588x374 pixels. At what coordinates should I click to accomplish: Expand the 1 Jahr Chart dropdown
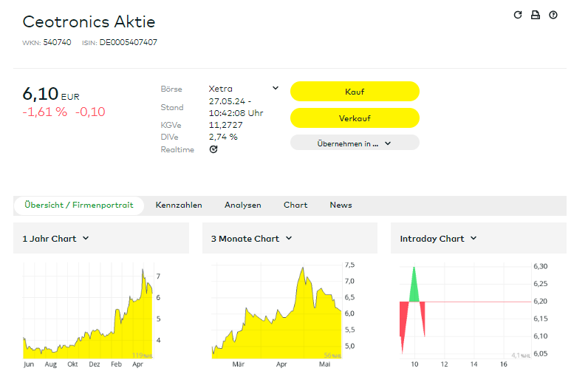[55, 239]
